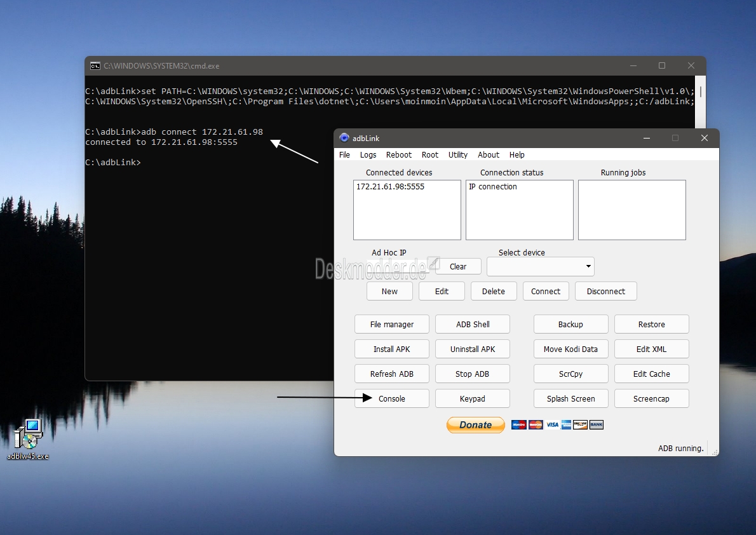The width and height of the screenshot is (756, 535).
Task: Click the Maestro card icon
Action: (519, 424)
